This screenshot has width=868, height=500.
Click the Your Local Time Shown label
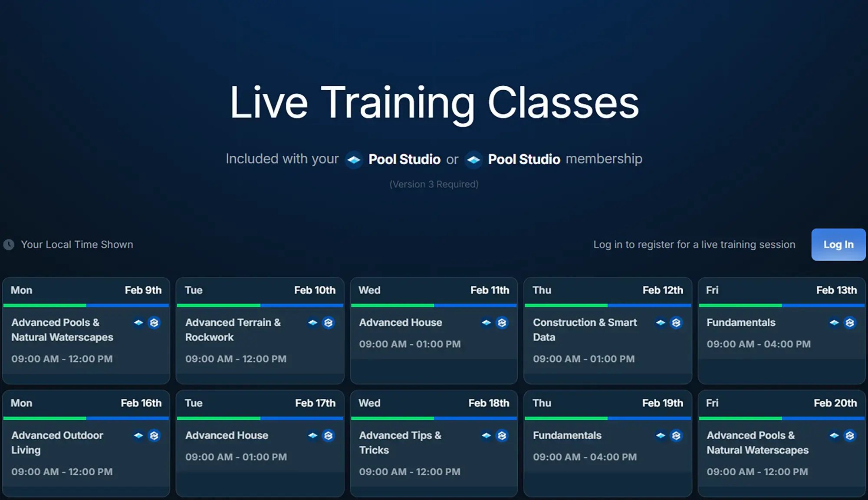77,245
